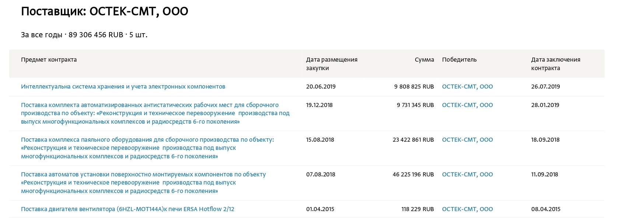Select the amount 118 229 RUB

click(418, 209)
